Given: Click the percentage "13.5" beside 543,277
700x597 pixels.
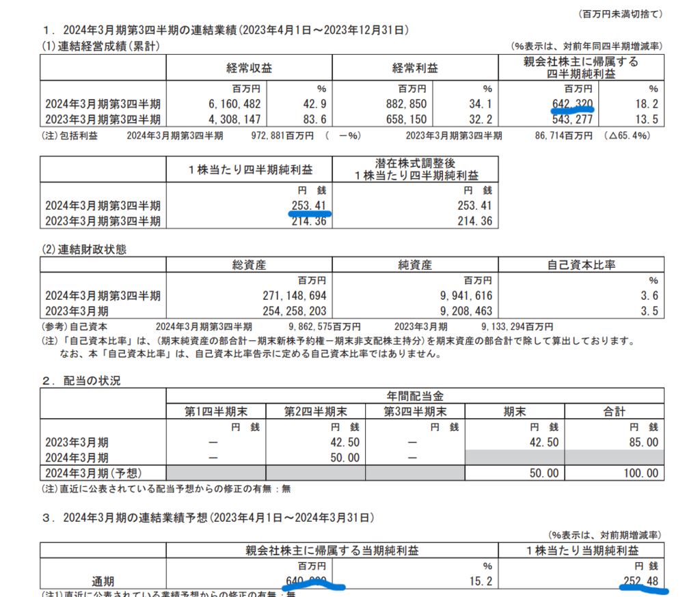Looking at the screenshot, I should [647, 120].
